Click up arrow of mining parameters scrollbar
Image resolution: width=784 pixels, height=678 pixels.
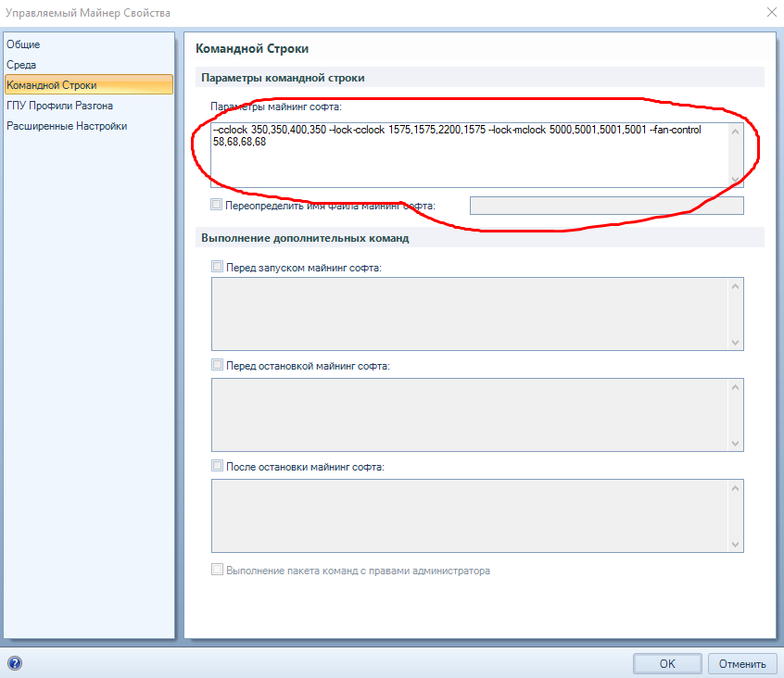[735, 132]
